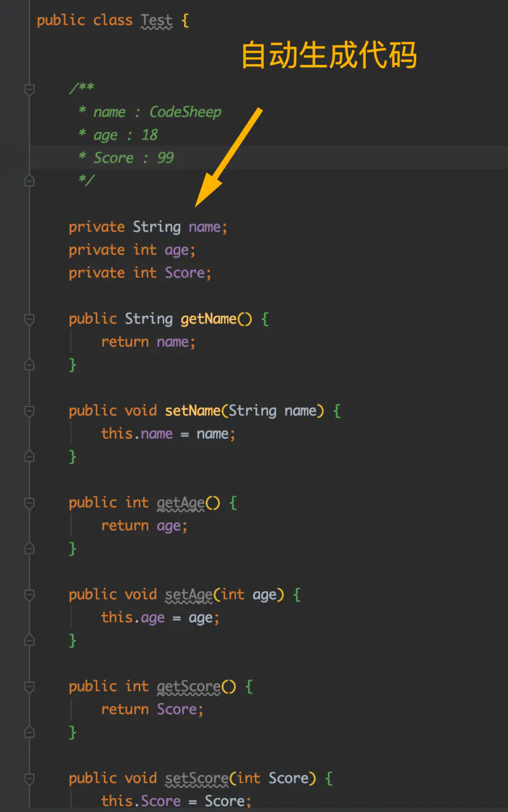Click the 'this.age = age;' statement
508x812 pixels.
(x=160, y=618)
